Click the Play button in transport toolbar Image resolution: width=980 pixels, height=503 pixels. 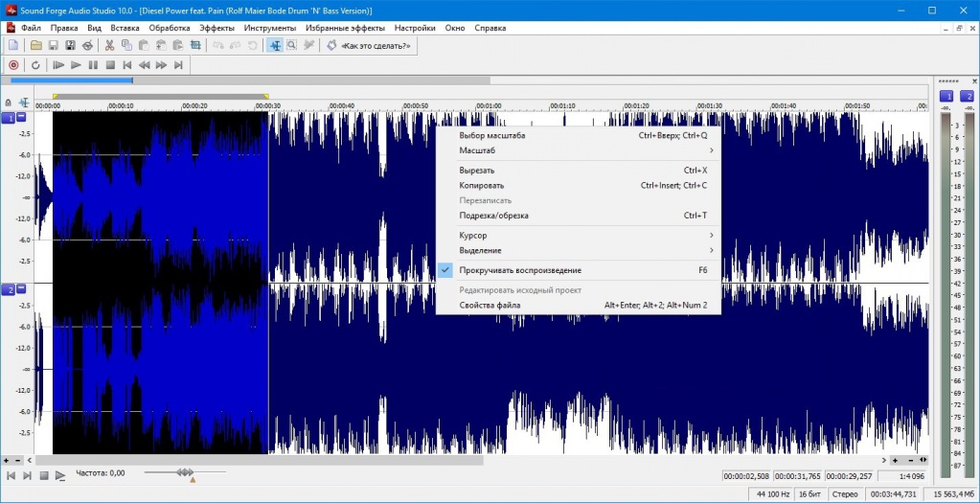pos(76,65)
